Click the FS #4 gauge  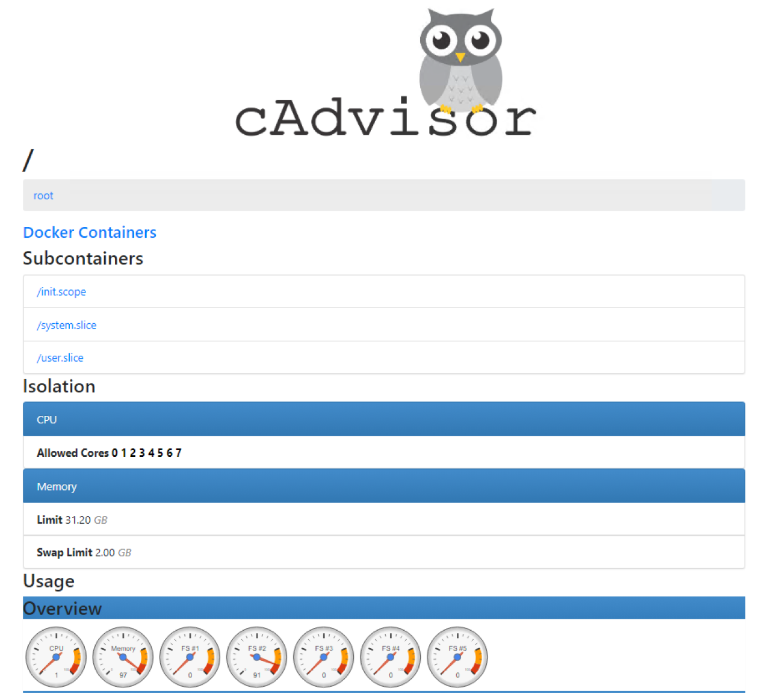390,657
